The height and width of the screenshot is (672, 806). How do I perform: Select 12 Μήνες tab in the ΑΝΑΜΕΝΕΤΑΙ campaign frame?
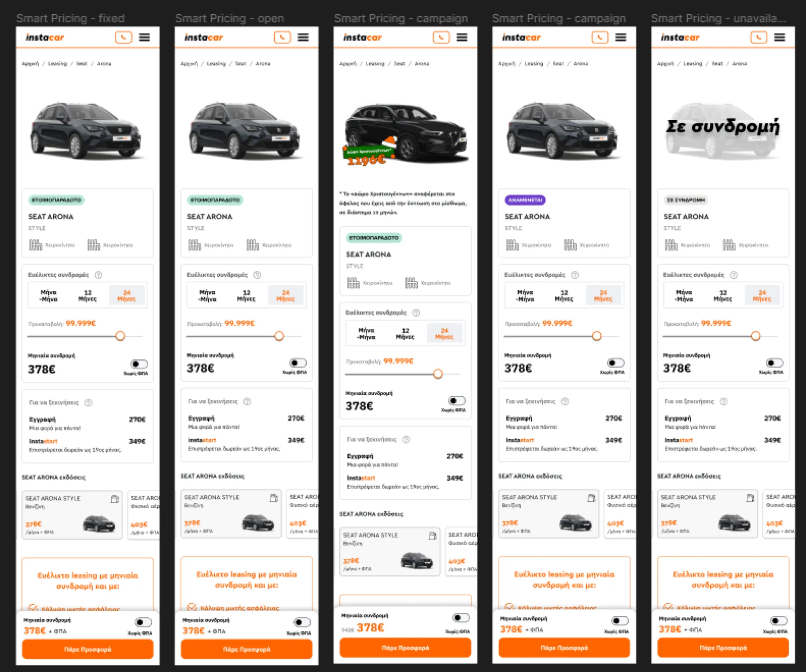(x=564, y=296)
